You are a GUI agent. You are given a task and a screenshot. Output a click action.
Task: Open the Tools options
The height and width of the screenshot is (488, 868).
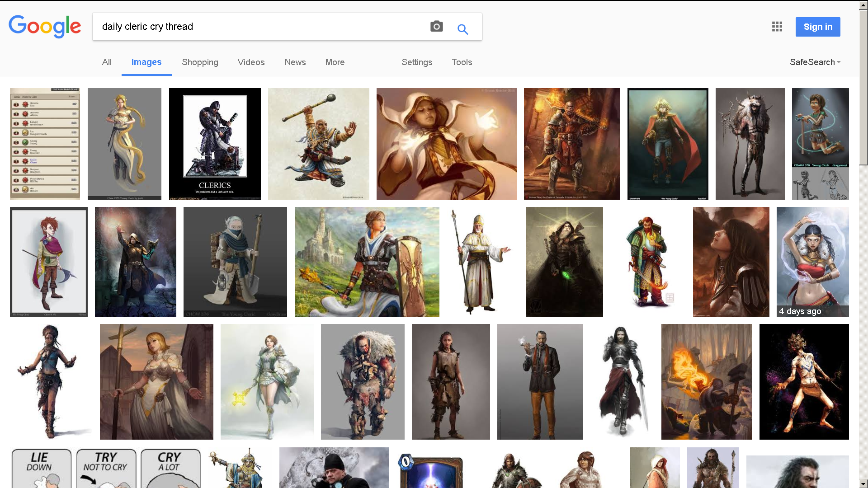462,62
